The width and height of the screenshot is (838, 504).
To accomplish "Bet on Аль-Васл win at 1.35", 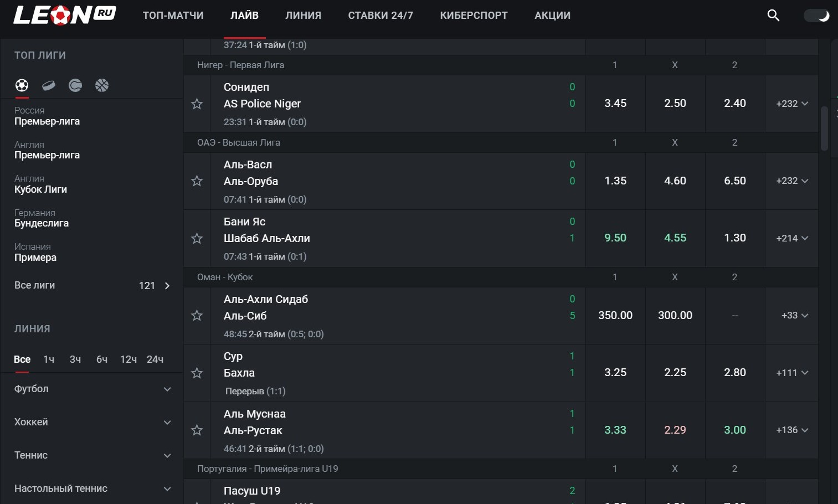I will click(x=615, y=181).
